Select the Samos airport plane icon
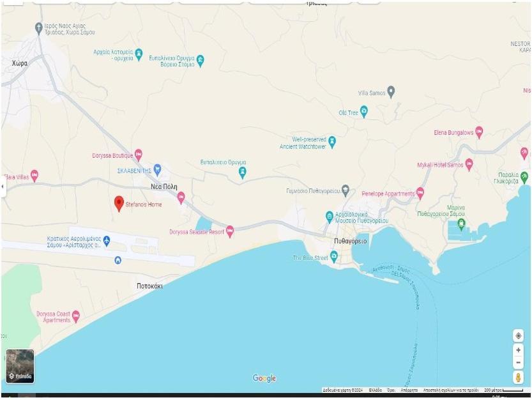 pyautogui.click(x=107, y=241)
